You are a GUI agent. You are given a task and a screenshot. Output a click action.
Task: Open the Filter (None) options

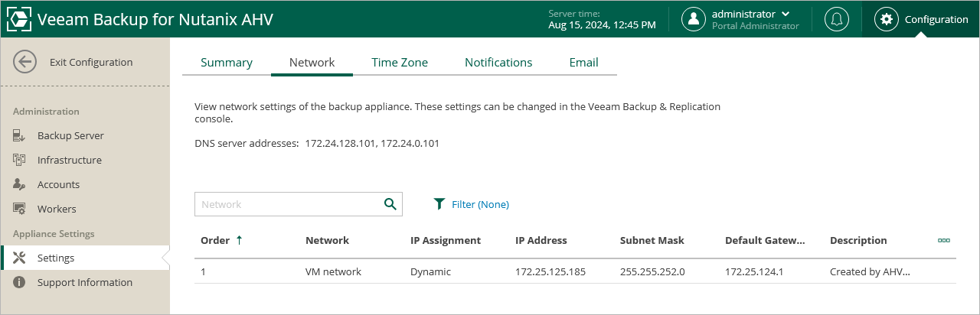click(x=472, y=204)
